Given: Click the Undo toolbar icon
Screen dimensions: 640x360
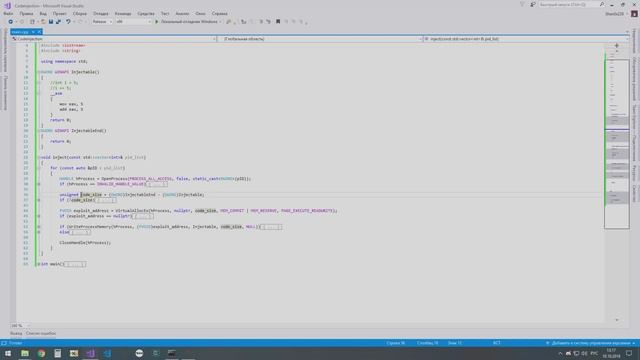Looking at the screenshot, I should click(x=68, y=22).
